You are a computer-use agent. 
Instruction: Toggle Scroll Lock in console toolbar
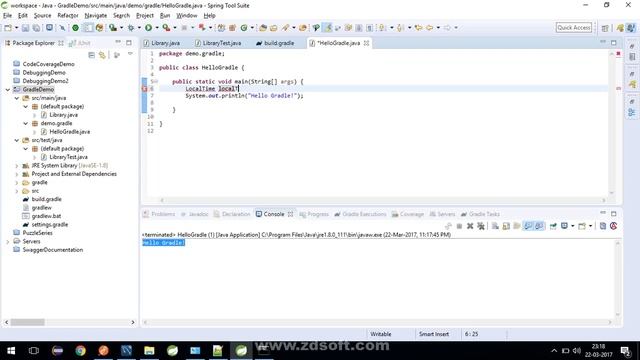(x=506, y=226)
